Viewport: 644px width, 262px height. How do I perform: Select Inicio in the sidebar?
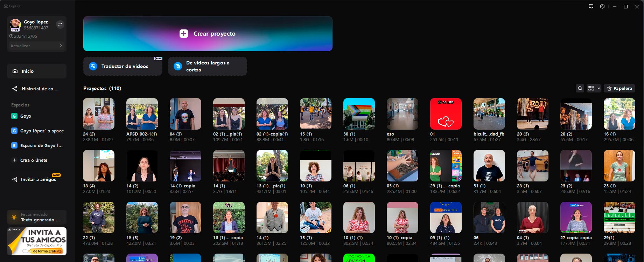pyautogui.click(x=37, y=71)
